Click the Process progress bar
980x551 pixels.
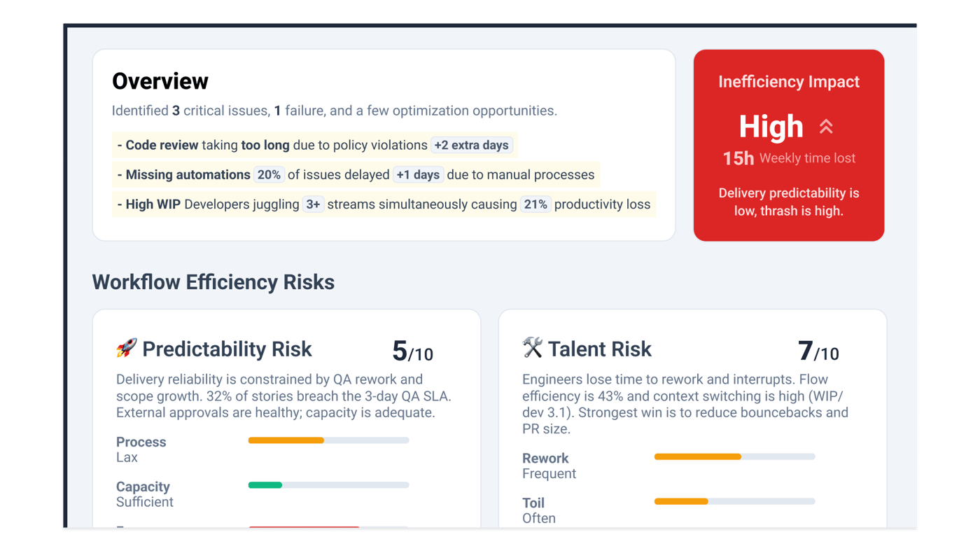pyautogui.click(x=328, y=440)
